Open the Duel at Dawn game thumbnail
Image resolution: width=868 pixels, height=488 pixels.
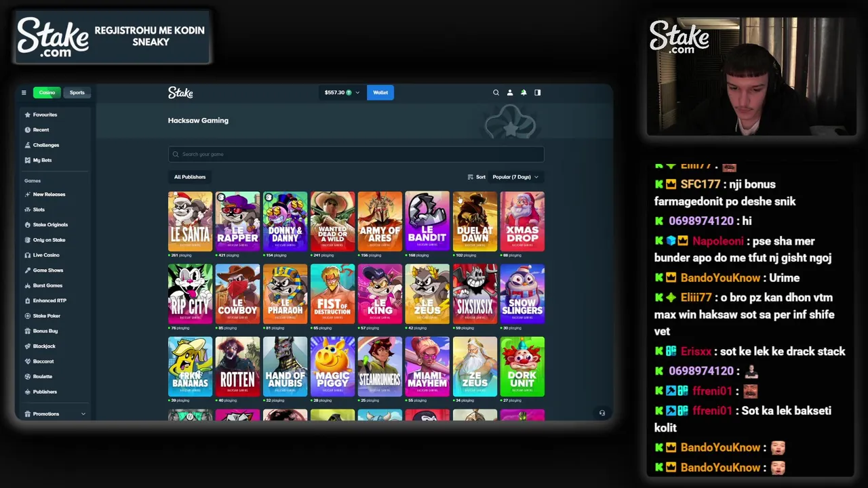pyautogui.click(x=475, y=221)
